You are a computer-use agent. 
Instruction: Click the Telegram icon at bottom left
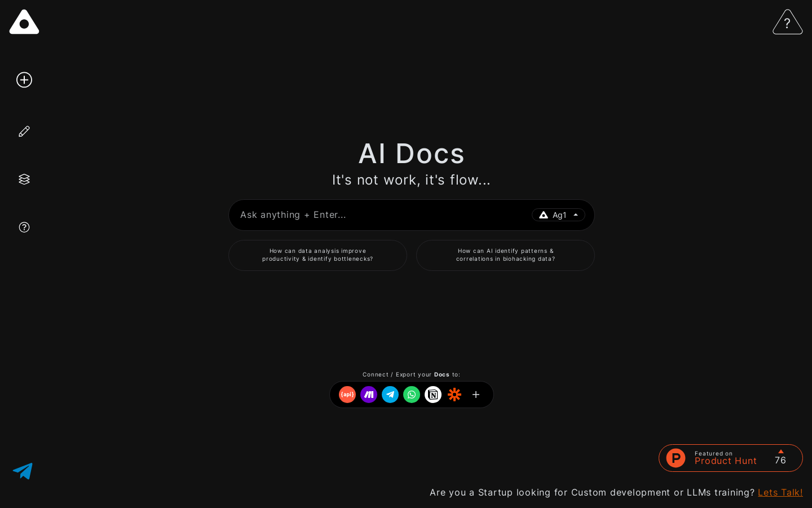(x=23, y=471)
